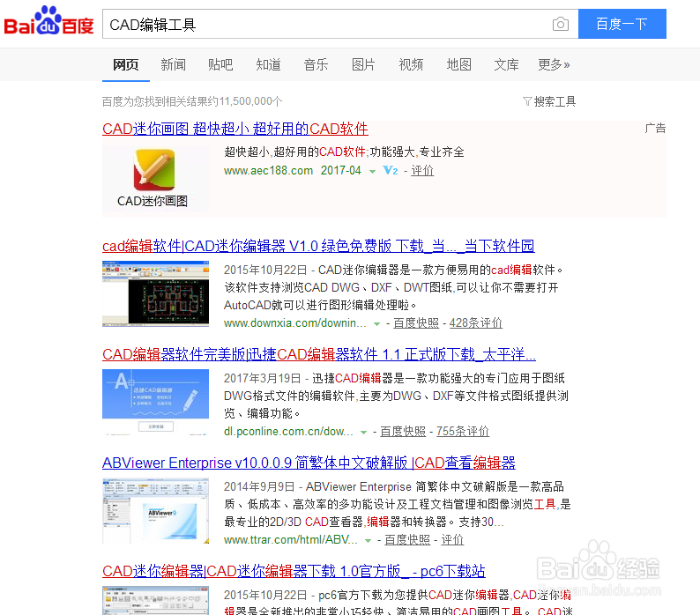
Task: Click 评价 link in the ad result
Action: (422, 170)
